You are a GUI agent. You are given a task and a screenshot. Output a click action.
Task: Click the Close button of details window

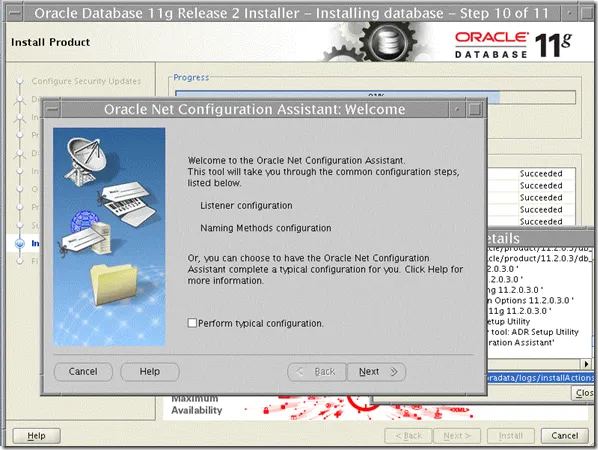click(x=584, y=393)
